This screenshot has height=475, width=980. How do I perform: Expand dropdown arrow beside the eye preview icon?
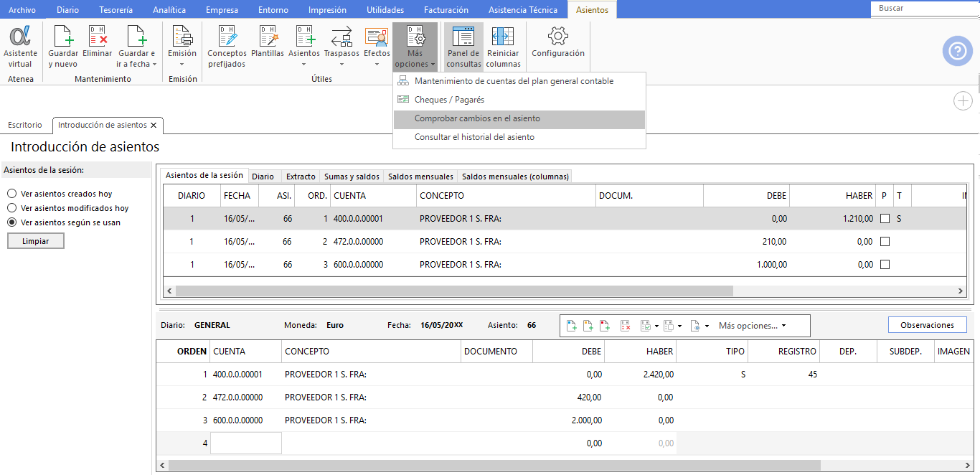[x=707, y=326]
